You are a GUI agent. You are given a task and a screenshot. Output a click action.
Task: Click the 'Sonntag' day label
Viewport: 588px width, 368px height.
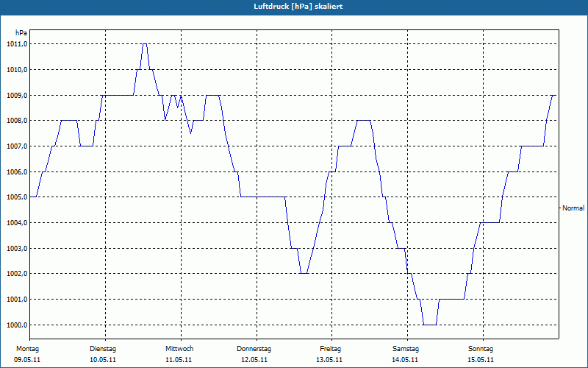coord(481,349)
